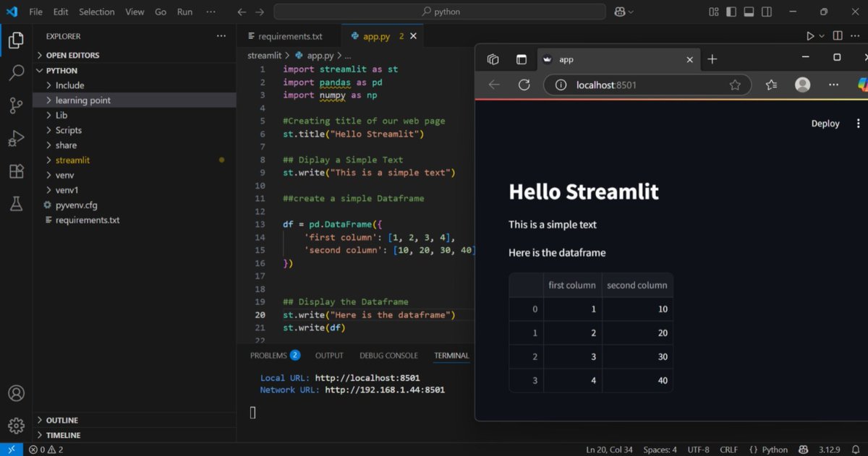
Task: Show more menu bar items ellipsis
Action: 210,12
